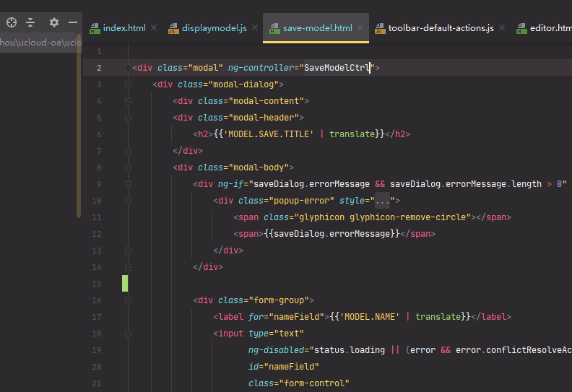The width and height of the screenshot is (572, 392).
Task: Place cursor in SaveModelCtrl controller name
Action: [x=337, y=68]
